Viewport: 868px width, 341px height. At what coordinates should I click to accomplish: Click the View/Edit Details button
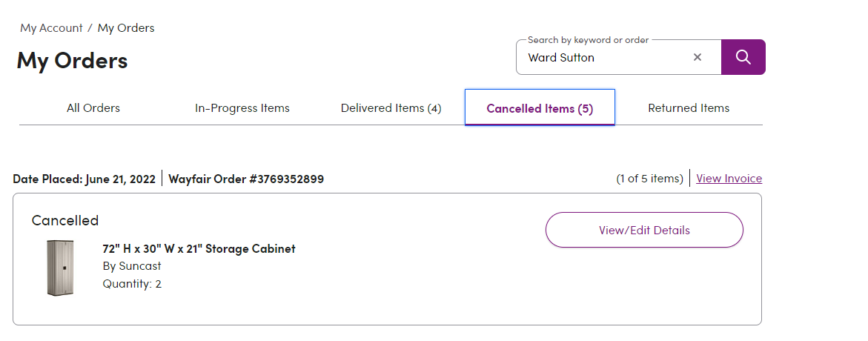pos(644,230)
